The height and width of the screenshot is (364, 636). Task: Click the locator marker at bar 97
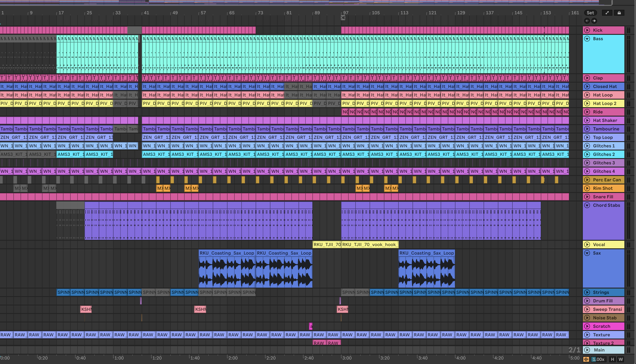pos(343,18)
